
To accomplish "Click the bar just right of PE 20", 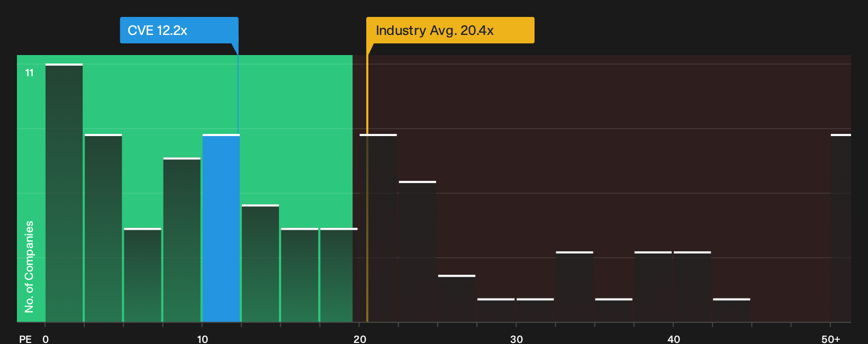I will [378, 228].
